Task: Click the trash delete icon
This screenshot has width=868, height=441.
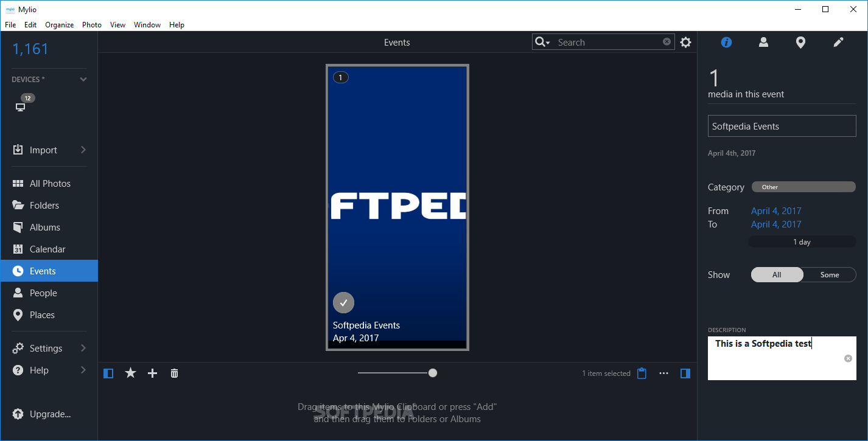Action: coord(174,373)
